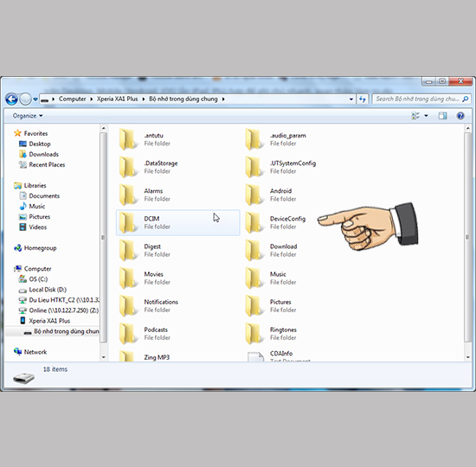This screenshot has width=476, height=467.
Task: Select Xperia XA1 Plus device in sidebar
Action: pos(49,321)
